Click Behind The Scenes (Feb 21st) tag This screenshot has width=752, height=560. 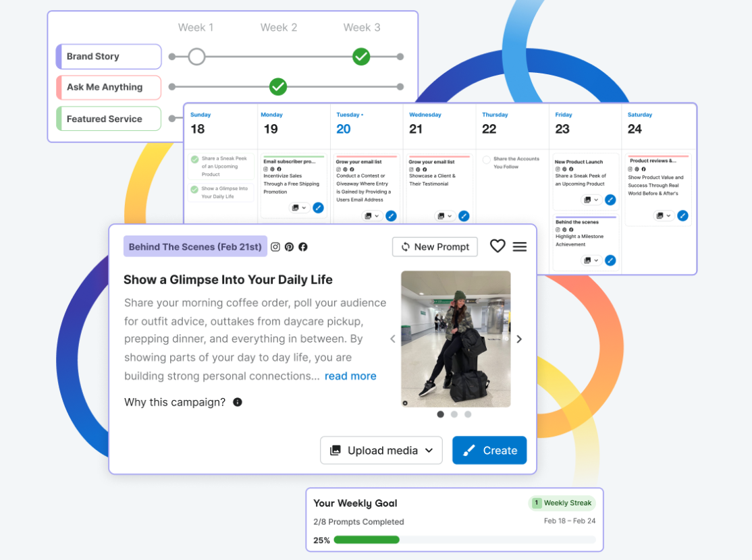click(195, 246)
